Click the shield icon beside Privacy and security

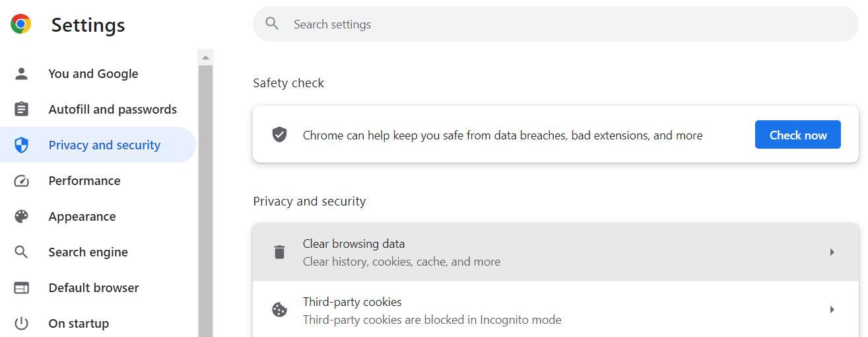[22, 145]
